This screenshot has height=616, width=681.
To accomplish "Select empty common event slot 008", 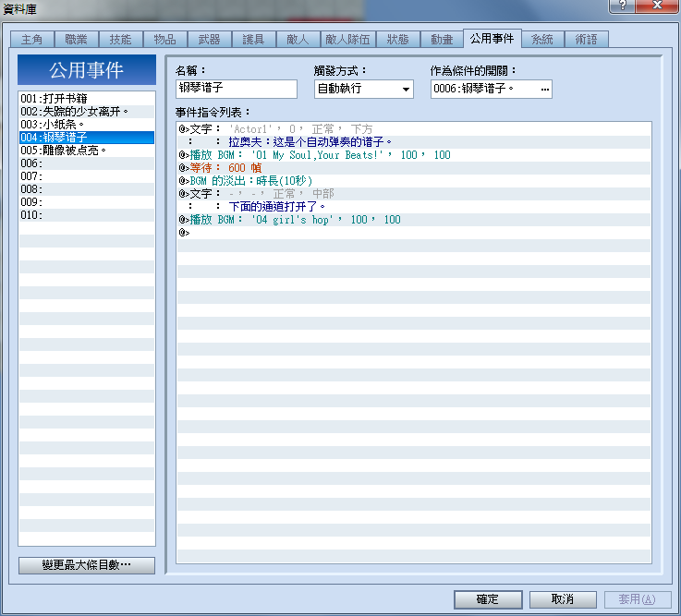I will pyautogui.click(x=87, y=189).
